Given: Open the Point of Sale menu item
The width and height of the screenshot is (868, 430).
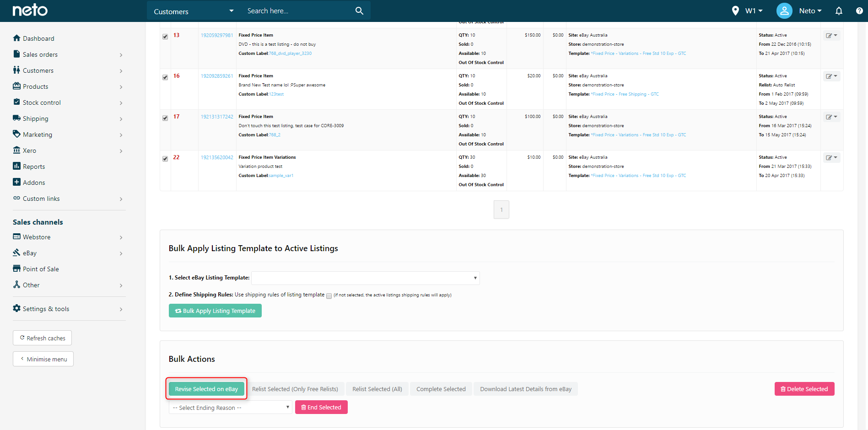Looking at the screenshot, I should [41, 269].
